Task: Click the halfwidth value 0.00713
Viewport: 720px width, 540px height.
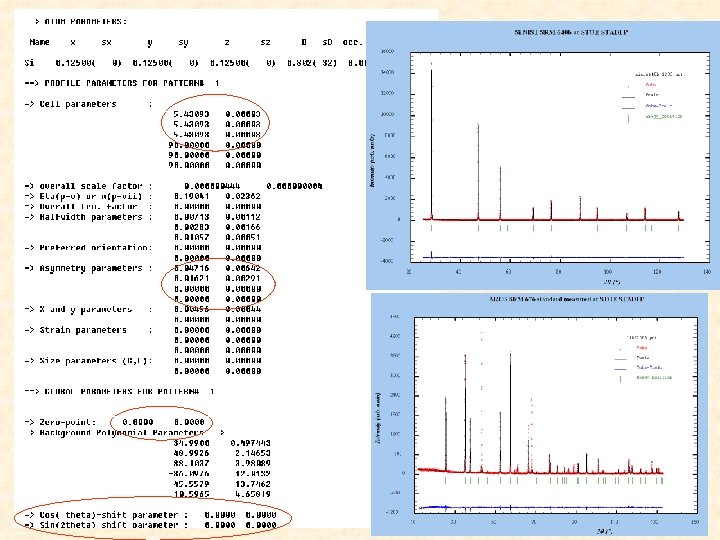Action: pyautogui.click(x=191, y=217)
